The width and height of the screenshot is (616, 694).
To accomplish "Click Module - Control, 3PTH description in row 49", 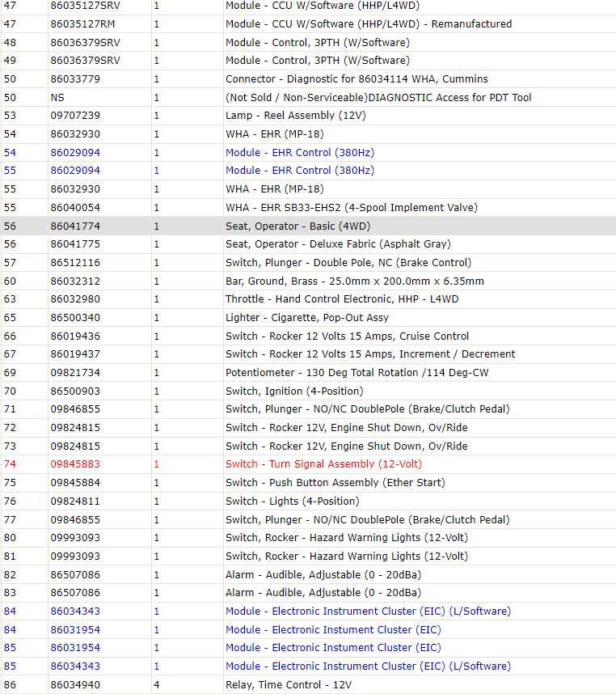I will coord(318,60).
